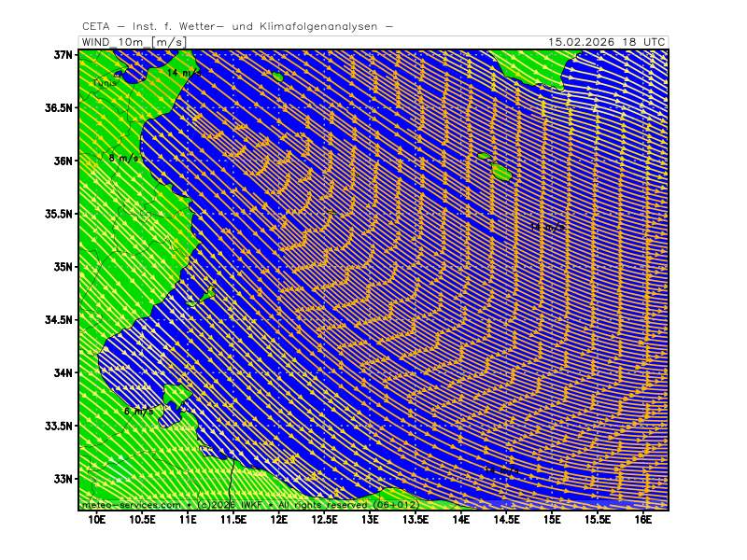Image resolution: width=747 pixels, height=560 pixels.
Task: Click the 35N latitude axis label
Action: [63, 267]
